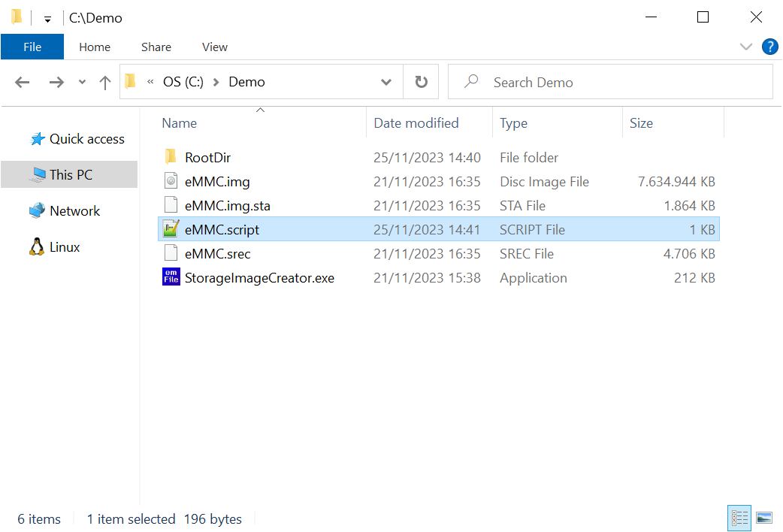Screen dimensions: 783x532
Task: Switch to large icons view layout
Action: pos(764,518)
